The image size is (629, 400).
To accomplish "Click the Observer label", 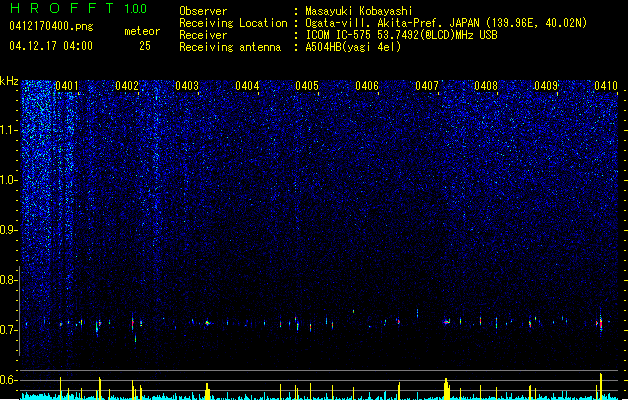I will click(203, 11).
